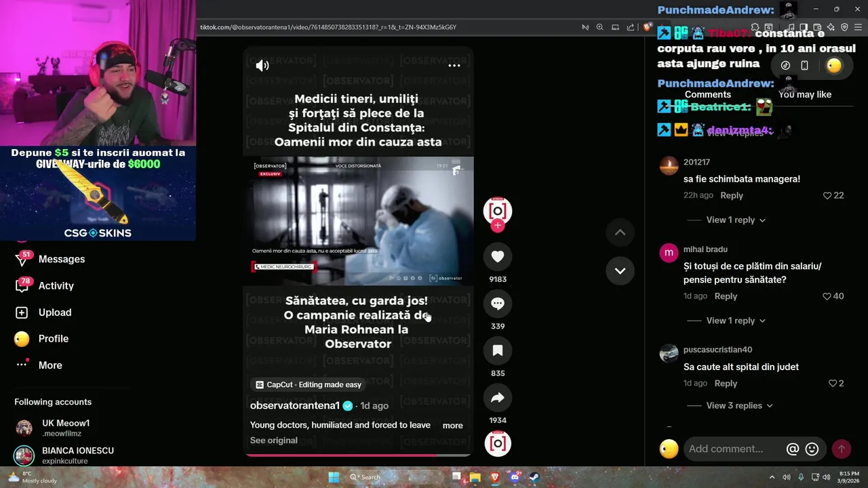Open 201217's commenter avatar
The image size is (868, 488).
click(x=669, y=166)
